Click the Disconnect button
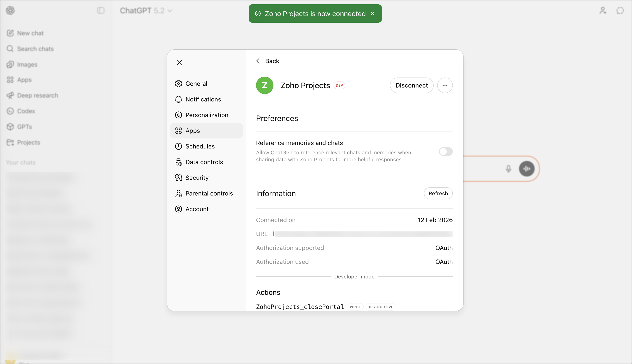Image resolution: width=632 pixels, height=364 pixels. 411,85
